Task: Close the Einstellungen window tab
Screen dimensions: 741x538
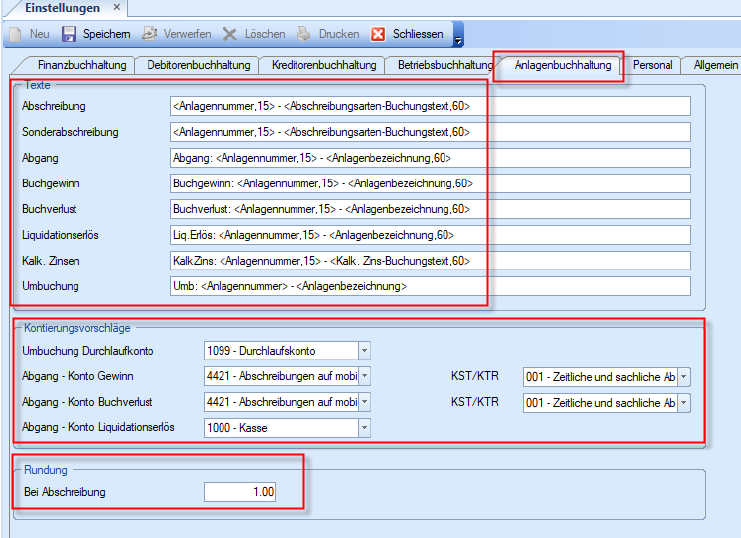Action: 116,8
